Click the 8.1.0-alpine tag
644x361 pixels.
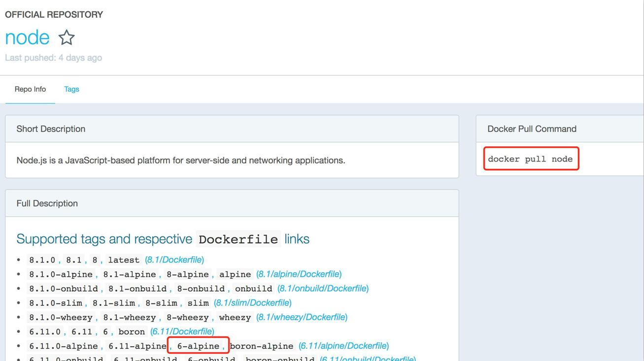(x=61, y=274)
